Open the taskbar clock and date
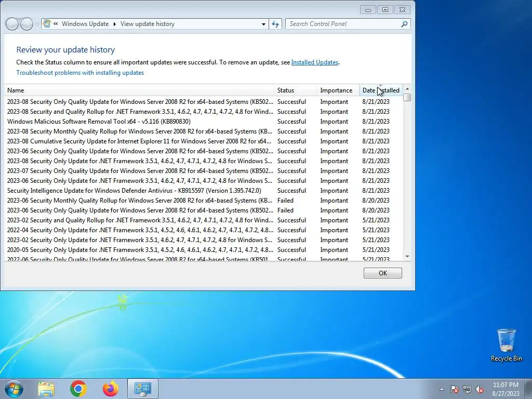The height and width of the screenshot is (399, 532). 506,389
